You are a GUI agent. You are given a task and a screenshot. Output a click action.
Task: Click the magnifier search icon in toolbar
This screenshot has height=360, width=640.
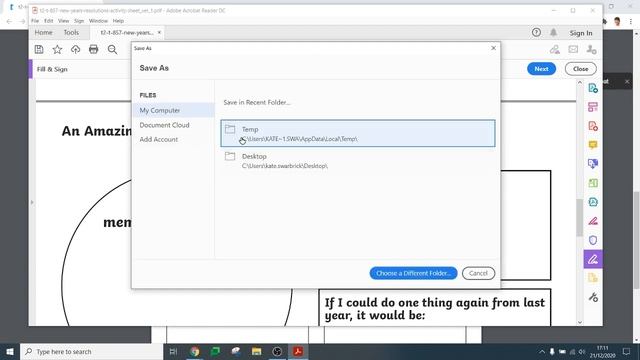click(x=112, y=49)
